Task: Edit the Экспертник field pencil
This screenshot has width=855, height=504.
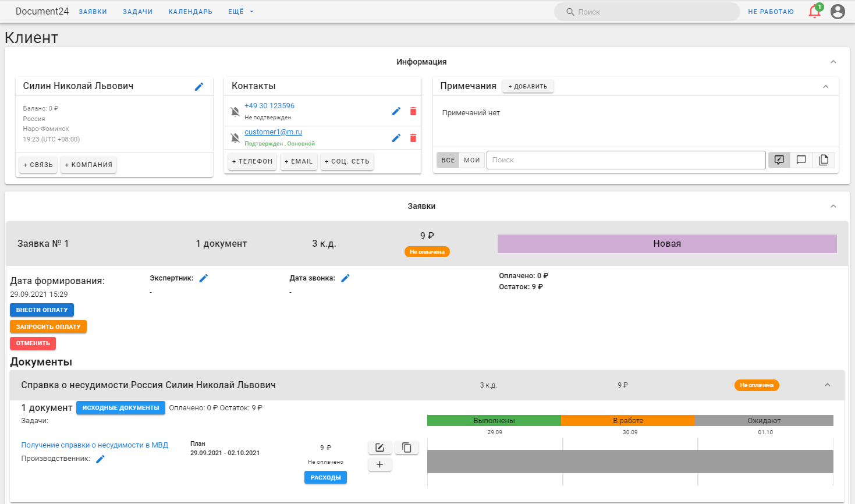Action: [204, 278]
